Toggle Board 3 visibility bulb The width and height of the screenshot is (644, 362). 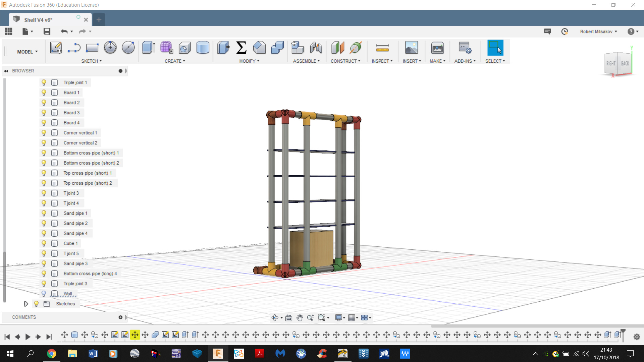tap(44, 113)
